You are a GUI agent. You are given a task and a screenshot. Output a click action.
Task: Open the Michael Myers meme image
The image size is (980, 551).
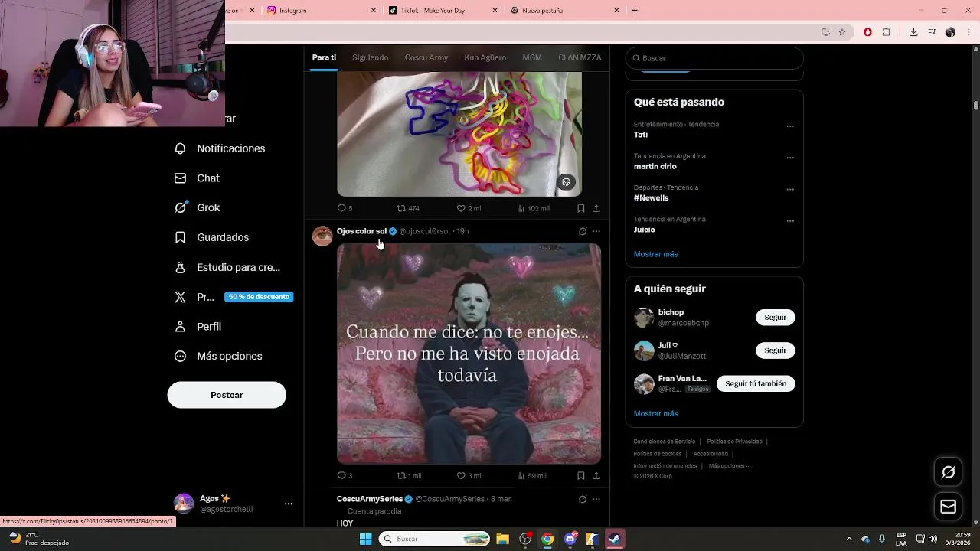click(469, 354)
